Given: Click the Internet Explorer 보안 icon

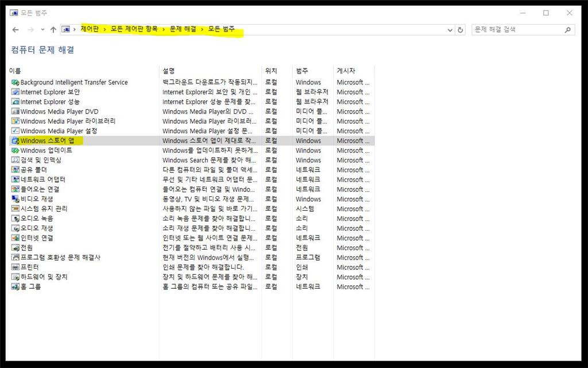Looking at the screenshot, I should coord(16,92).
